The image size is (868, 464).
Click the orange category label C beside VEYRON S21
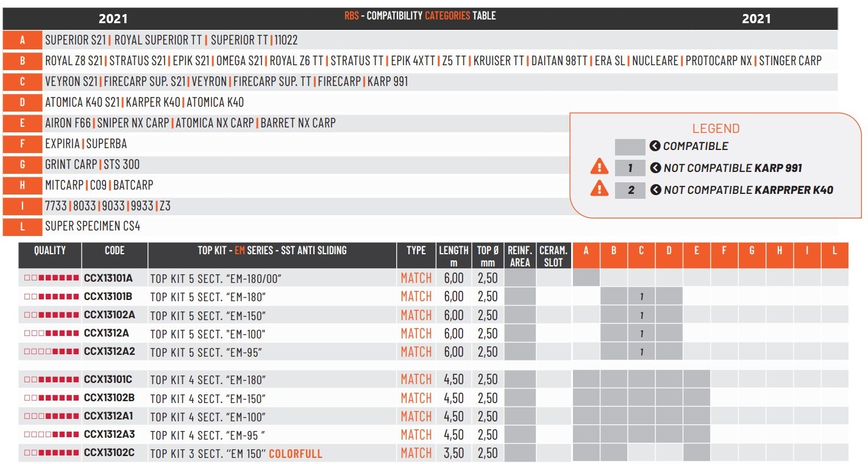(x=23, y=82)
